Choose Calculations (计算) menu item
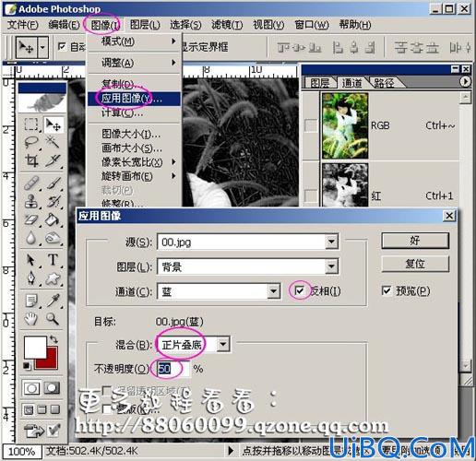 [x=134, y=112]
